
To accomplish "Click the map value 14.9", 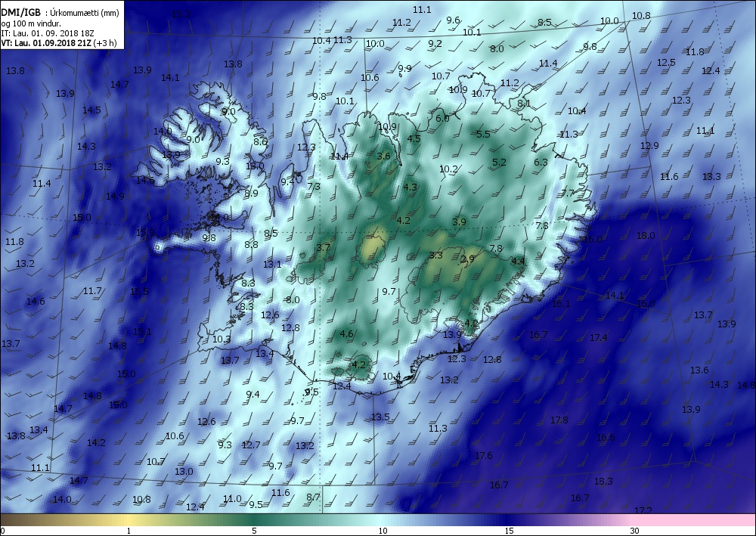I will 115,196.
